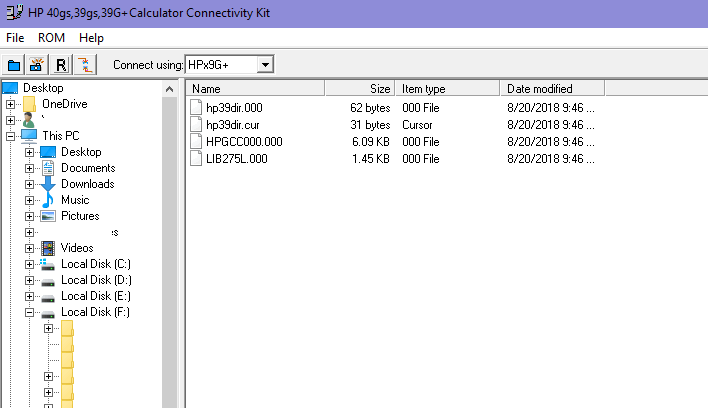Click the Cursor item type cell

coord(417,125)
